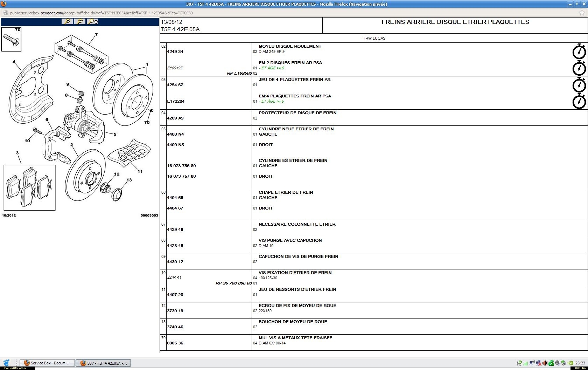
Task: Zoom out of the parts diagram
Action: click(80, 21)
